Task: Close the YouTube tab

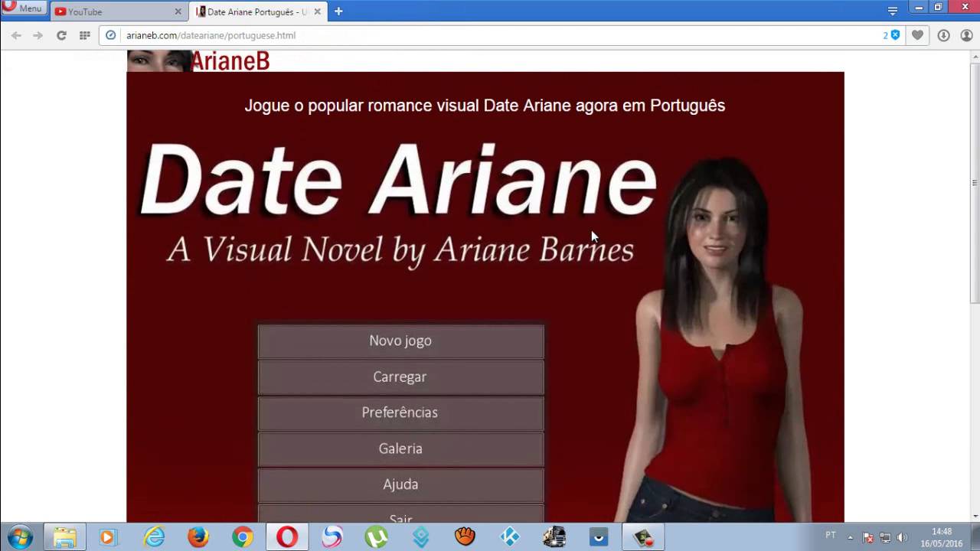Action: point(178,11)
